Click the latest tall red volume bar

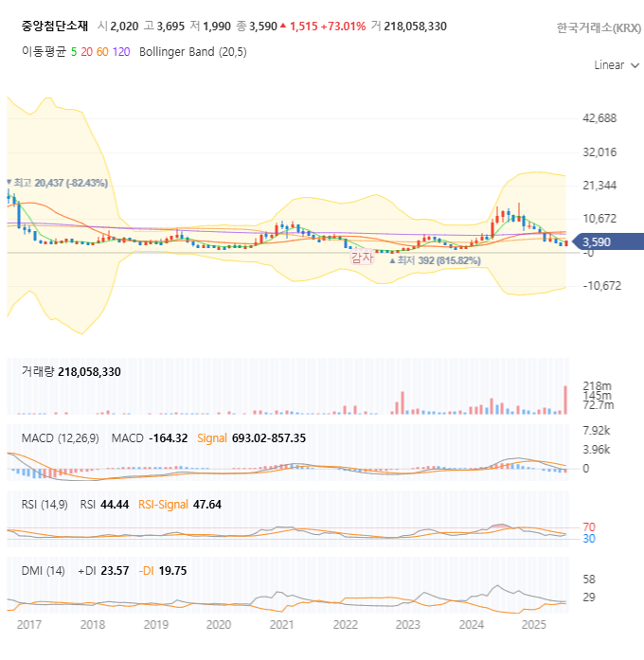coord(565,400)
